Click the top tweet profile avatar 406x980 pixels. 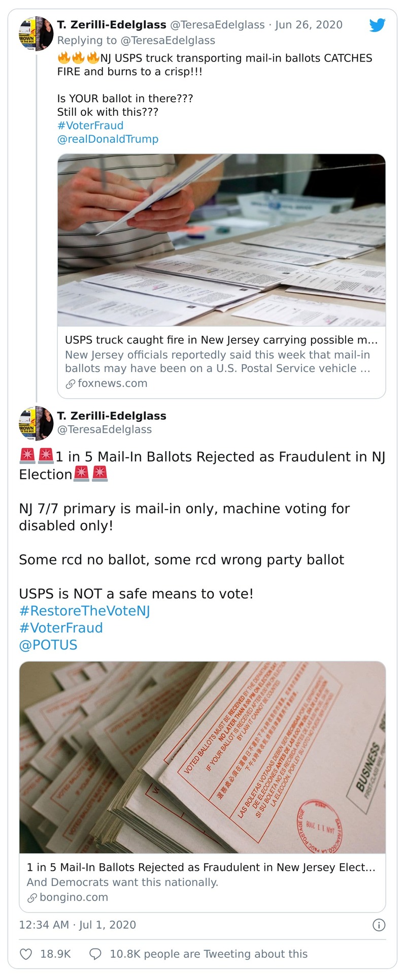[36, 34]
